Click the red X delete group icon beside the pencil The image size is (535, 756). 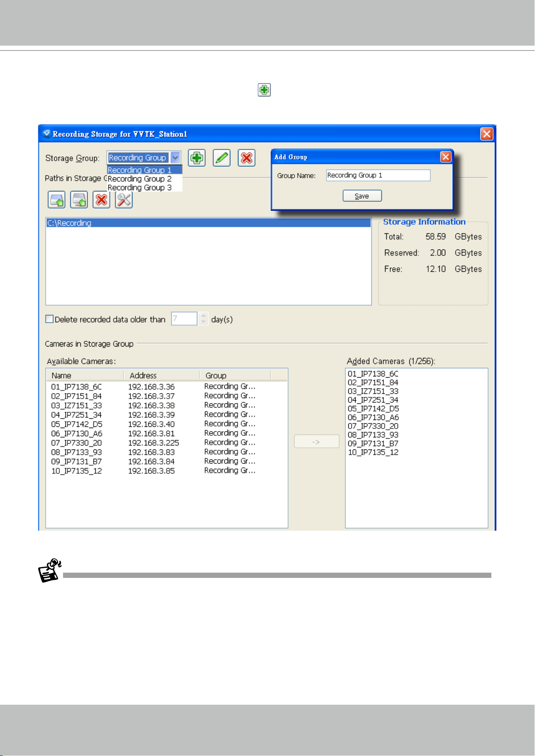[246, 158]
